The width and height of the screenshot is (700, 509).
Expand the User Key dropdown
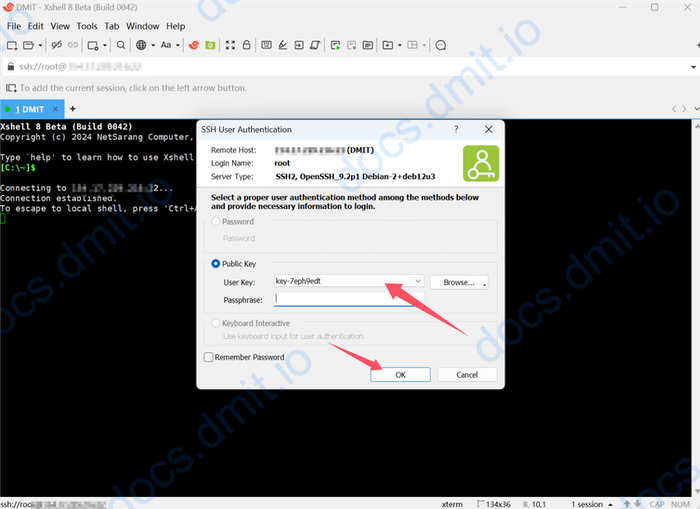(418, 282)
